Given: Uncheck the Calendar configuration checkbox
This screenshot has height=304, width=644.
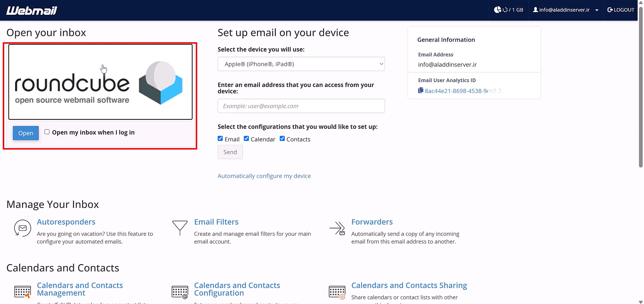Looking at the screenshot, I should [x=246, y=138].
